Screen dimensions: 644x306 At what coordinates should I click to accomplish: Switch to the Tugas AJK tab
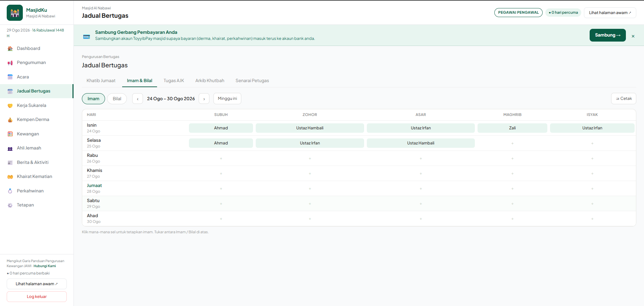174,81
